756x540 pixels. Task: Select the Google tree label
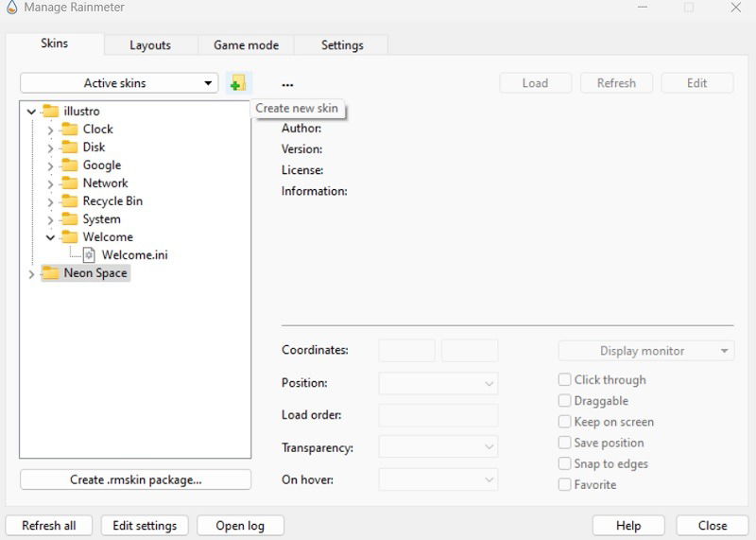(102, 165)
